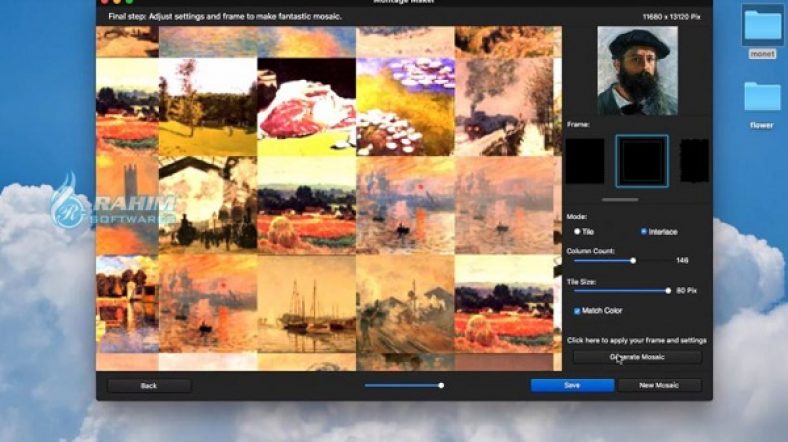
Task: Toggle the Match Color checkbox
Action: pyautogui.click(x=577, y=311)
